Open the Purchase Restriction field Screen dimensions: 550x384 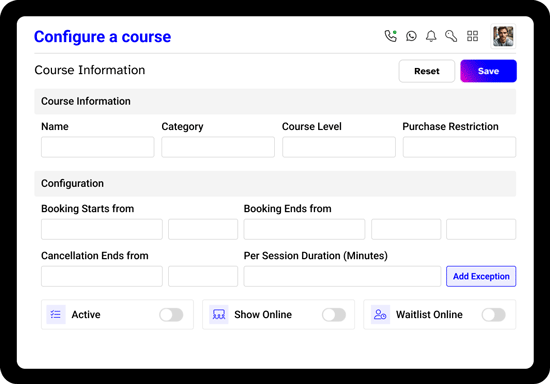[459, 147]
